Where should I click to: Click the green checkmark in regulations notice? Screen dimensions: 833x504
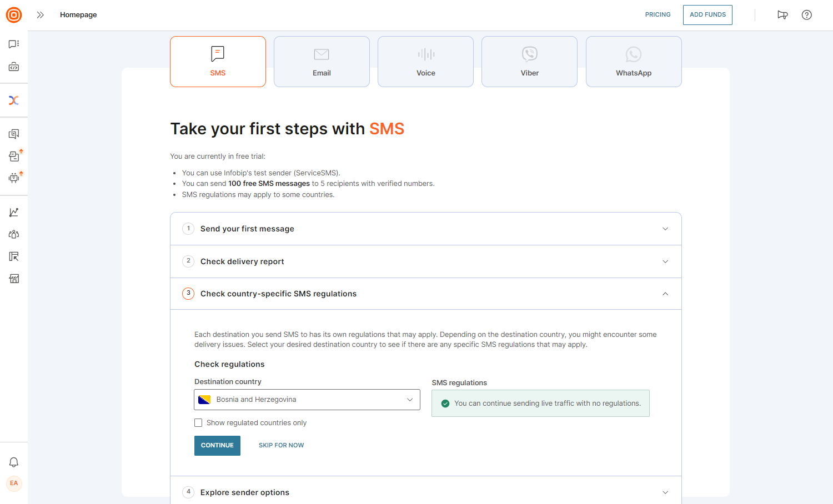[x=445, y=404]
